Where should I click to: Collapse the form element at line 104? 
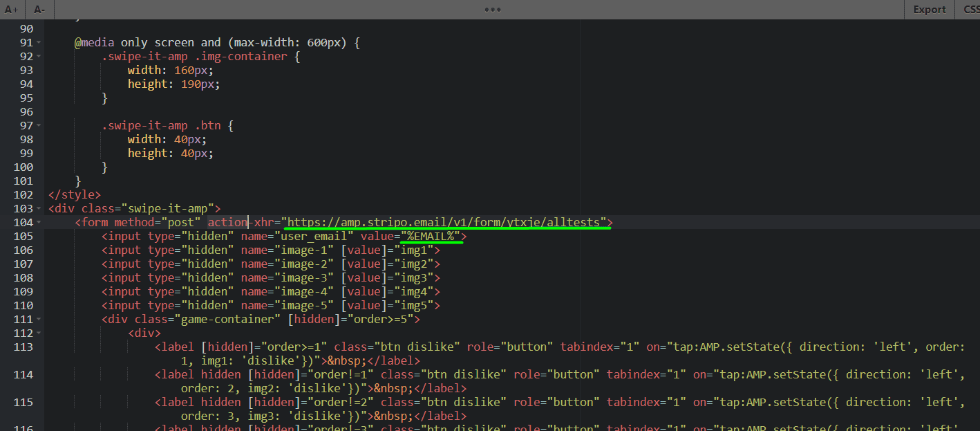(39, 223)
